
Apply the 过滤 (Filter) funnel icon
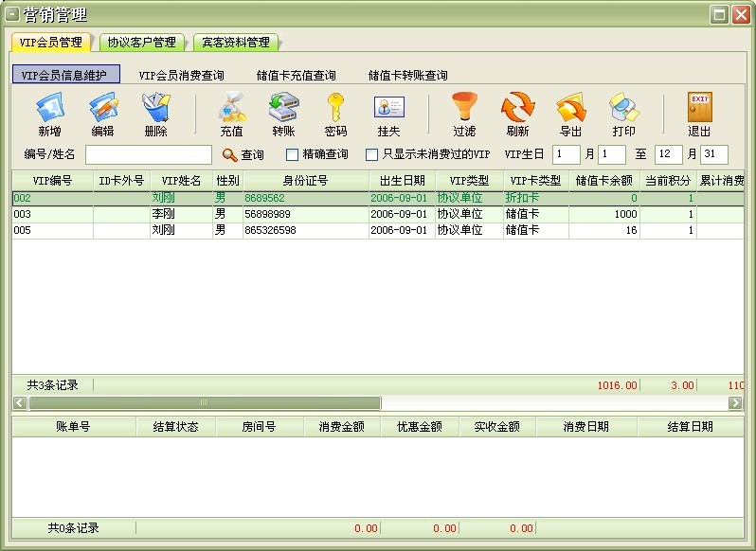pyautogui.click(x=464, y=107)
